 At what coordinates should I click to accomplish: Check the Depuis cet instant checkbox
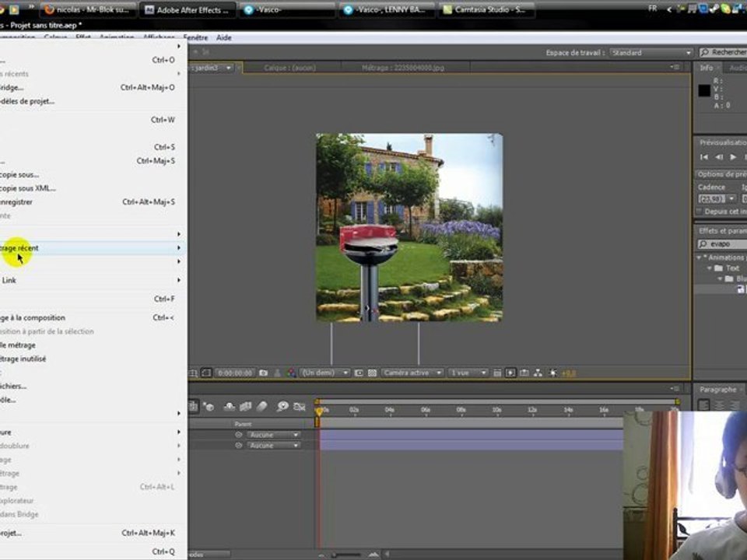(699, 212)
